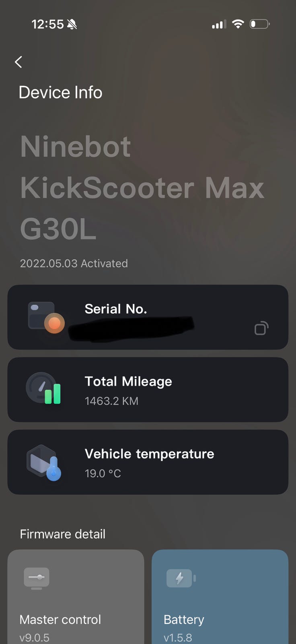Tap the 2022.05.03 Activated text
Screen dimensions: 296x644
tap(74, 263)
